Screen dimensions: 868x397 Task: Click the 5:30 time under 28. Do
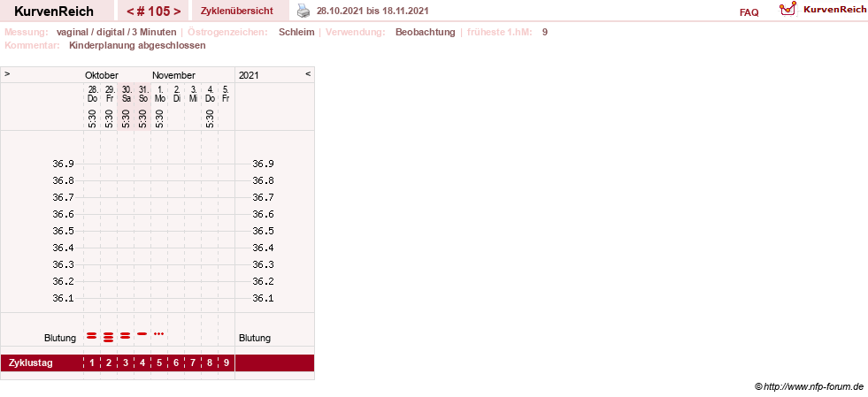[x=92, y=118]
